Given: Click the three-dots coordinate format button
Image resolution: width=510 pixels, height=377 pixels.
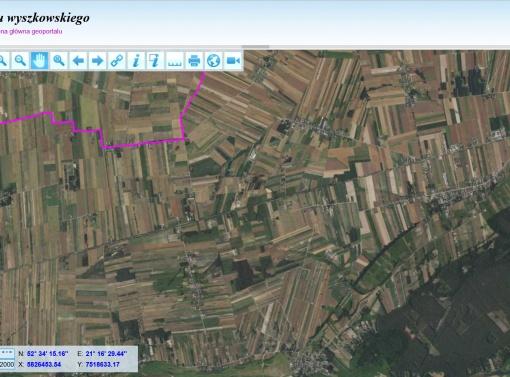Looking at the screenshot, I should (x=7, y=353).
